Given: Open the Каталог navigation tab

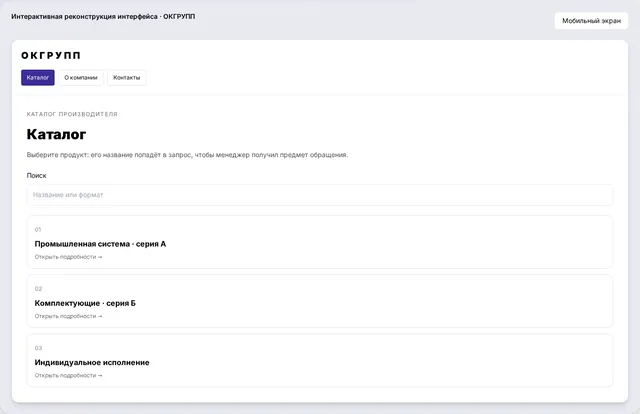Looking at the screenshot, I should [38, 78].
